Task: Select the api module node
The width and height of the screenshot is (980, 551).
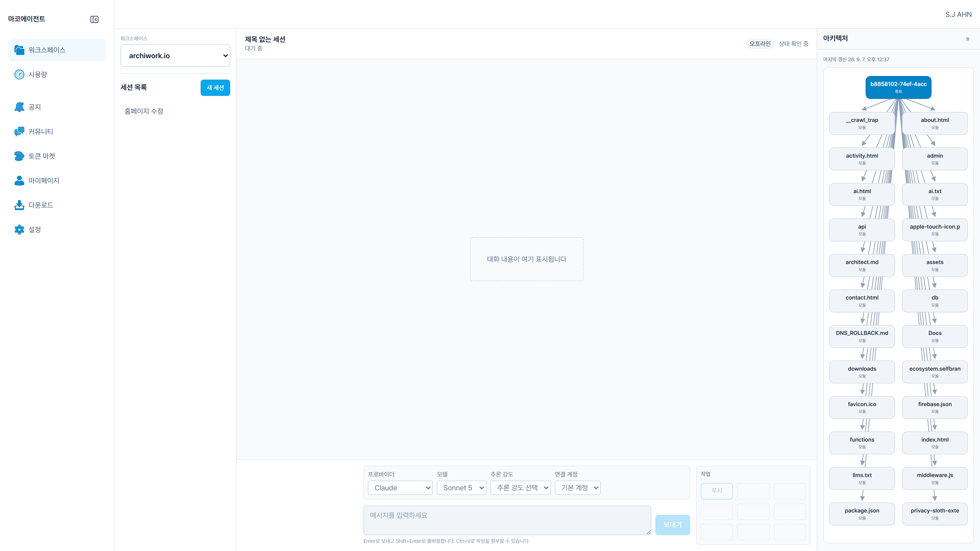Action: (x=862, y=230)
